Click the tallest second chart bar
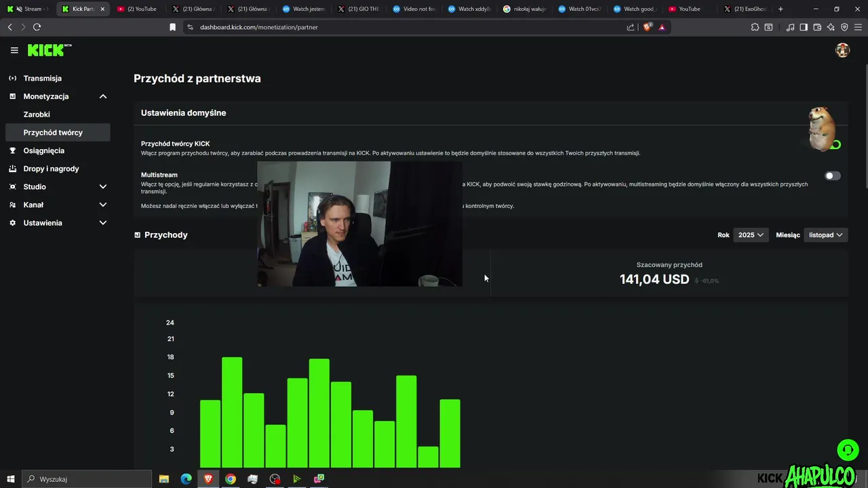The width and height of the screenshot is (868, 488). (x=232, y=412)
